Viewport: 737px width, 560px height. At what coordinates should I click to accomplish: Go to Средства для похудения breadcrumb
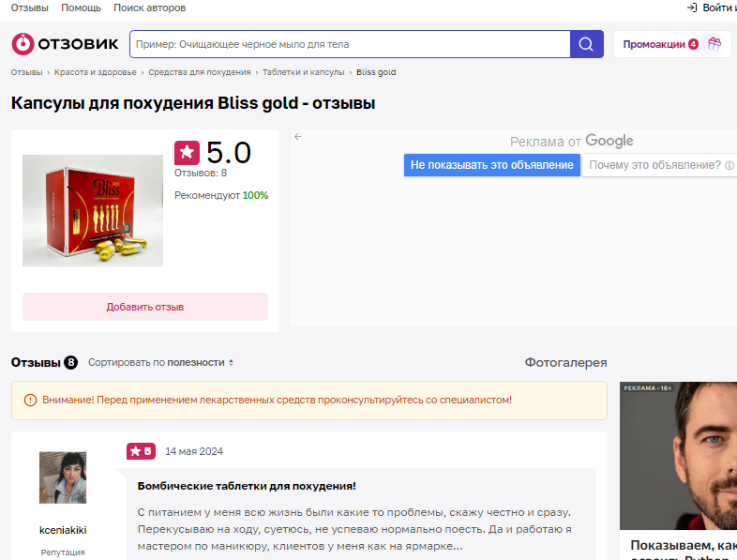coord(200,72)
